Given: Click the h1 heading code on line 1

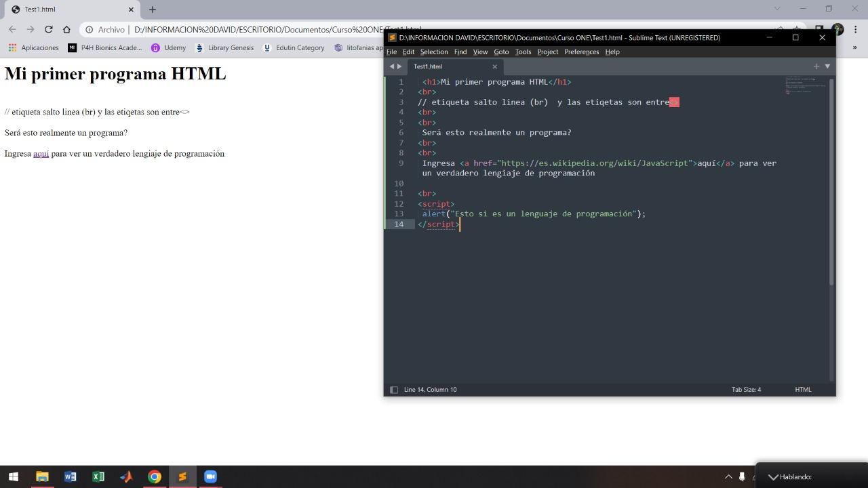Looking at the screenshot, I should click(x=496, y=82).
